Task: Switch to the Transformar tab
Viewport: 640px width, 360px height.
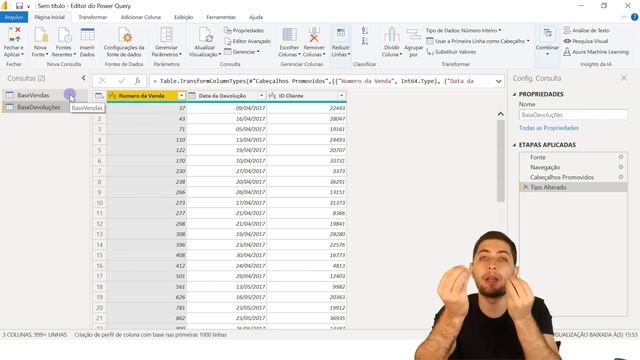Action: coord(93,17)
